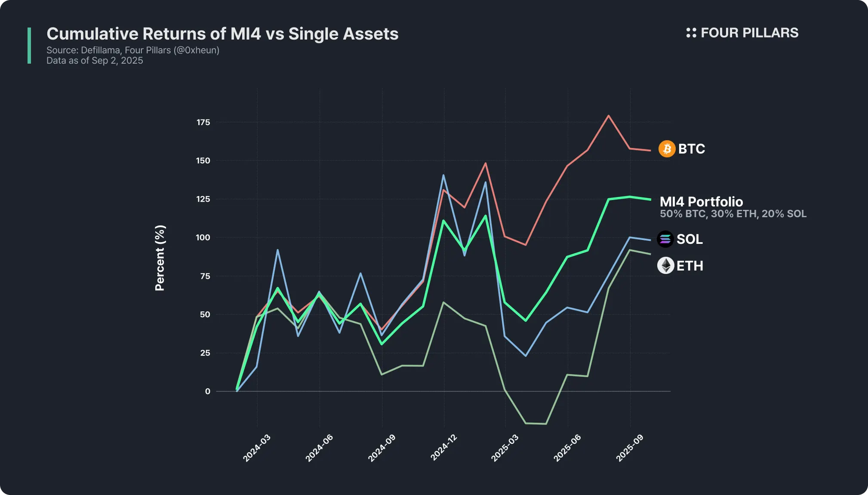Click the orange Bitcoin icon
The image size is (868, 495).
pyautogui.click(x=667, y=149)
